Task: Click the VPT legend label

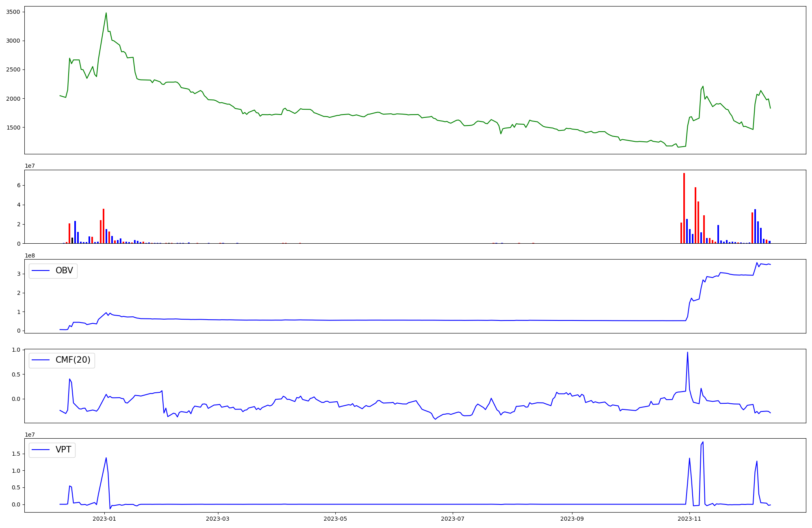Action: [63, 450]
